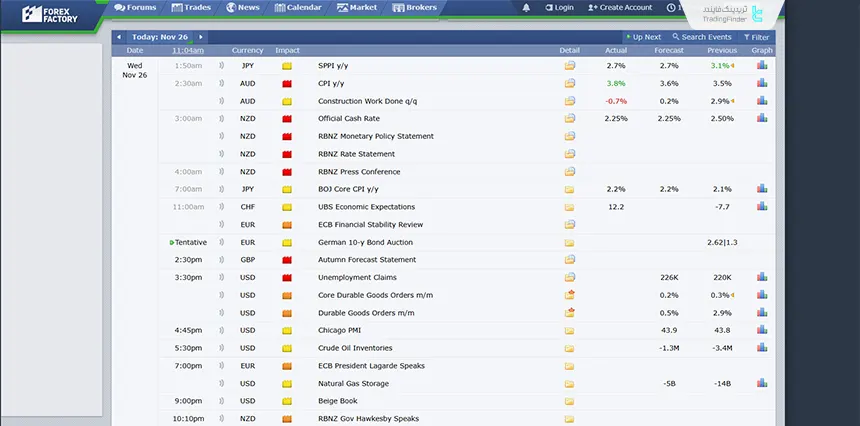The image size is (860, 426).
Task: Open detail folder for Crude Oil Inventories
Action: pos(569,348)
